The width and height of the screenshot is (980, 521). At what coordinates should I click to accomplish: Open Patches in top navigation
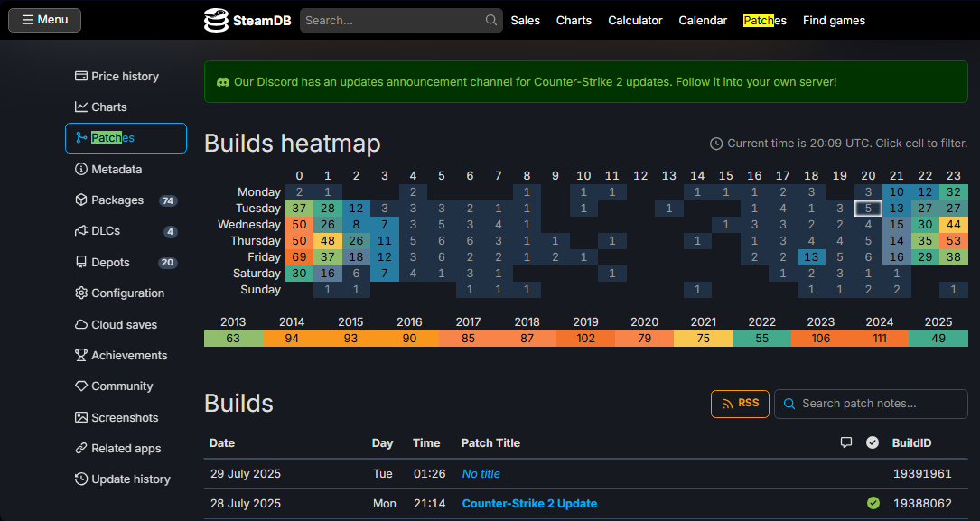click(765, 20)
